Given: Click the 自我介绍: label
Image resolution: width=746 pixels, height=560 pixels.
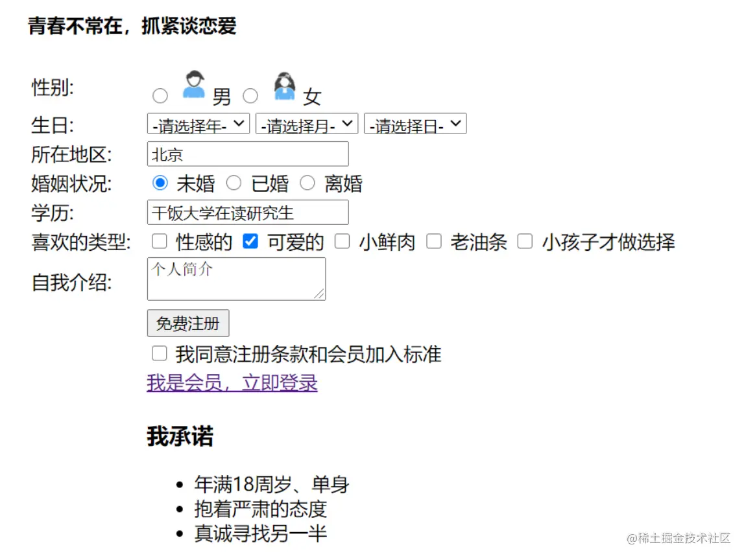Looking at the screenshot, I should pos(72,283).
